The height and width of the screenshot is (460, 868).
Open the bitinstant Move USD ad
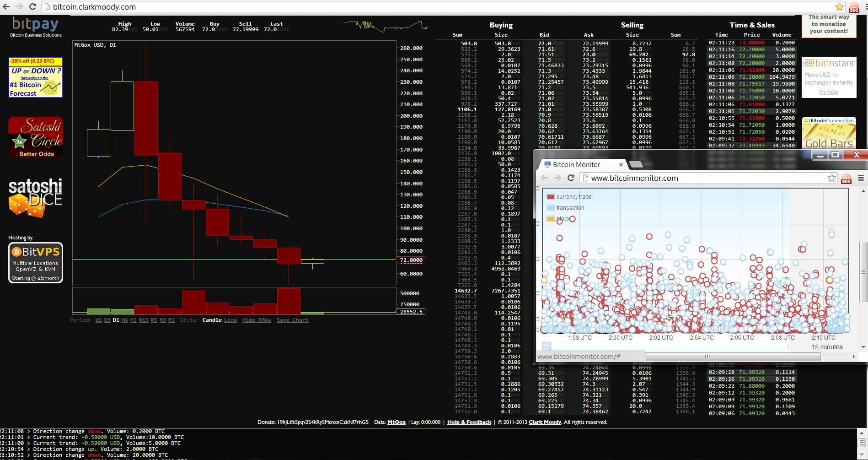829,77
